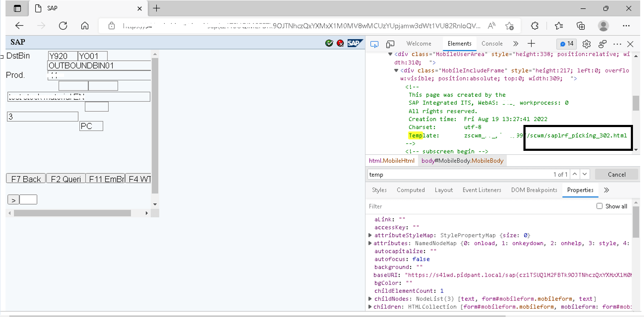Image resolution: width=644 pixels, height=317 pixels.
Task: Go to browser home page icon
Action: click(85, 25)
